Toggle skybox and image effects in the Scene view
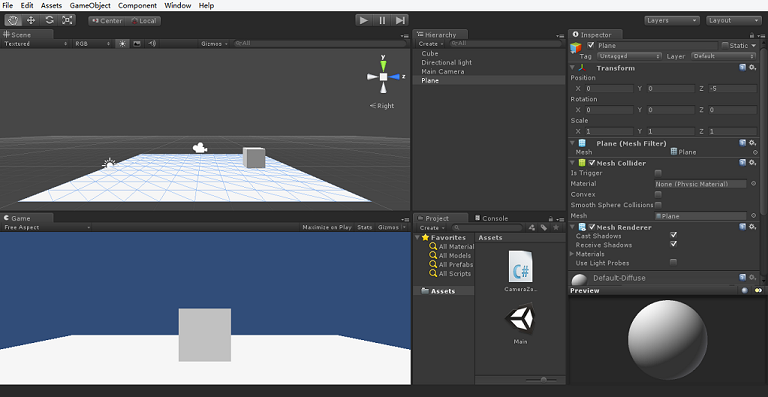This screenshot has width=768, height=397. (x=137, y=44)
